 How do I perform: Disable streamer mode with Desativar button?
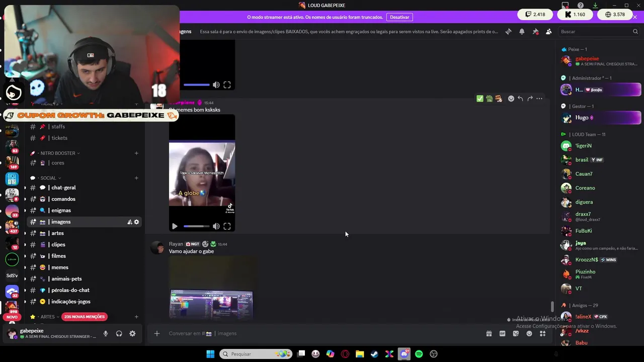pos(399,17)
